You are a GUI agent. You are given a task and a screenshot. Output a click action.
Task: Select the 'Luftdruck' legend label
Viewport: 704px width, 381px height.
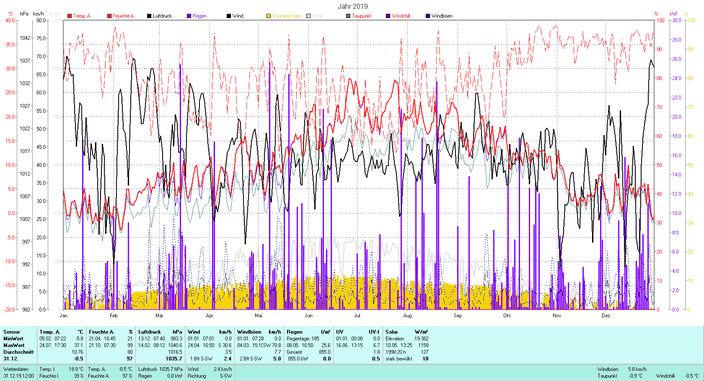[163, 16]
